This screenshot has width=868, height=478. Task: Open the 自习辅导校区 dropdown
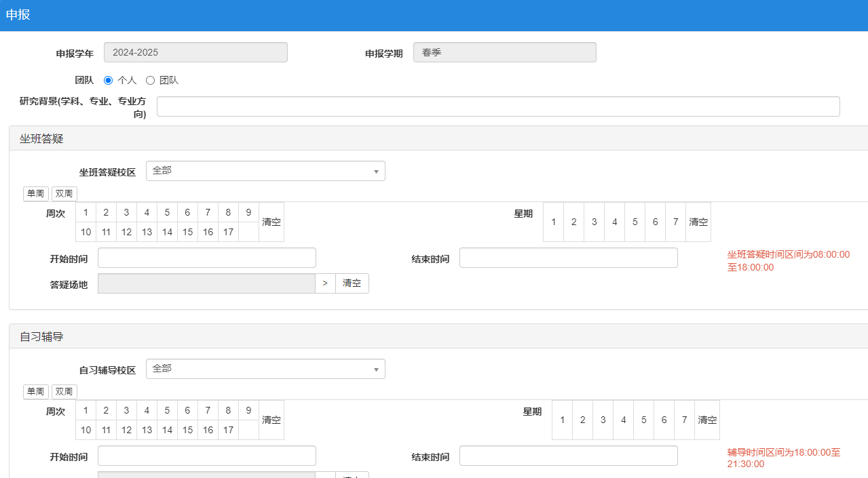pos(265,369)
